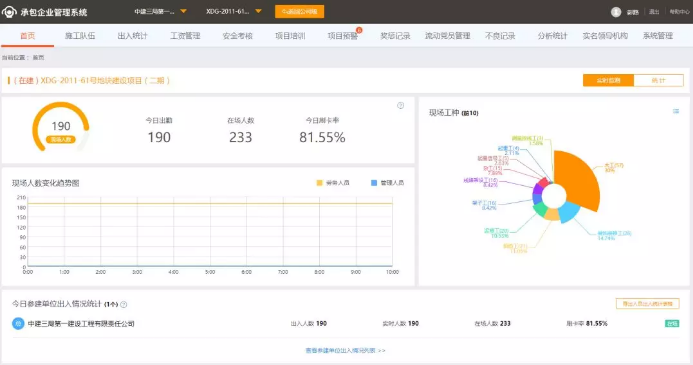693x365 pixels.
Task: Click the help icon beside 今日参建单位出入情况统计
Action: point(124,304)
